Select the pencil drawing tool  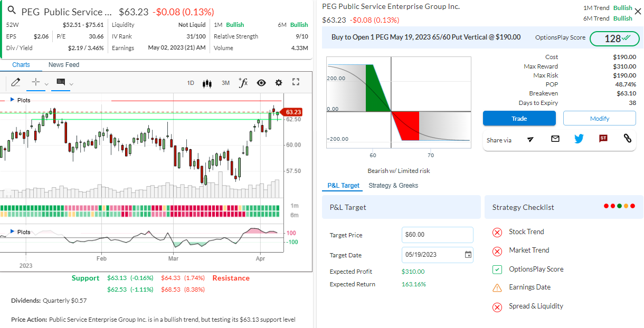tap(15, 82)
